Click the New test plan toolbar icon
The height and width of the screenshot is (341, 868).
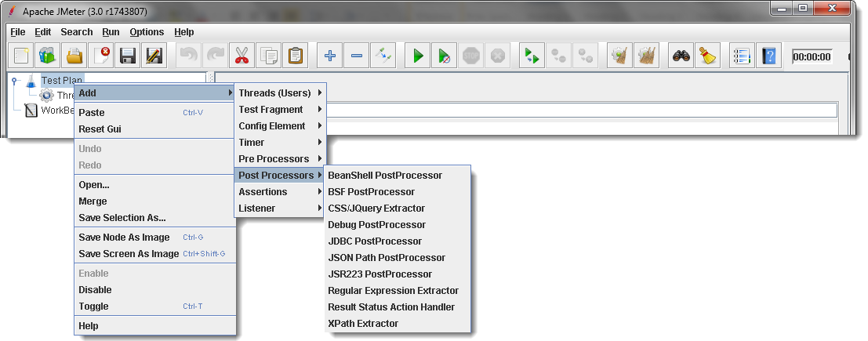click(x=20, y=56)
